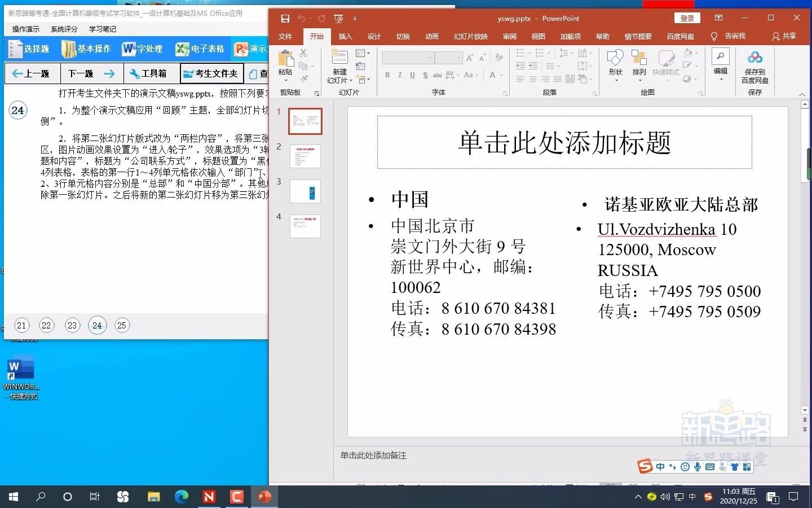Apply Italic formatting to text
Image resolution: width=812 pixels, height=508 pixels.
pos(400,75)
